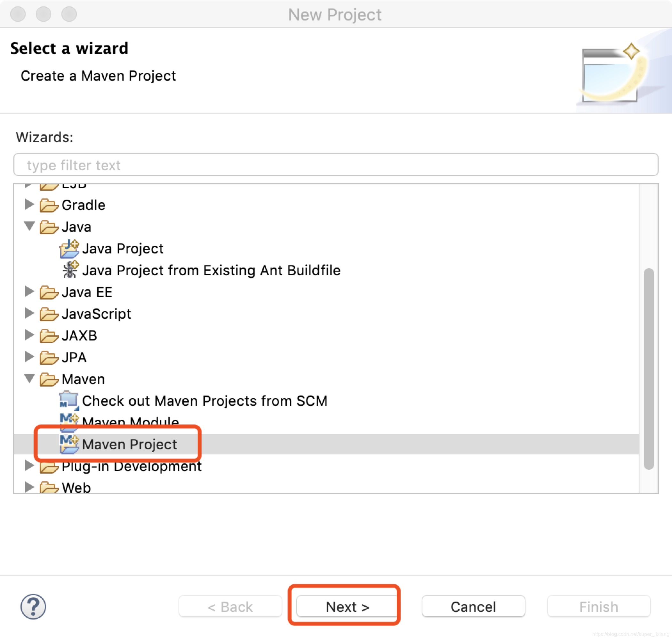The image size is (672, 640).
Task: Click the disabled Back button
Action: point(230,607)
